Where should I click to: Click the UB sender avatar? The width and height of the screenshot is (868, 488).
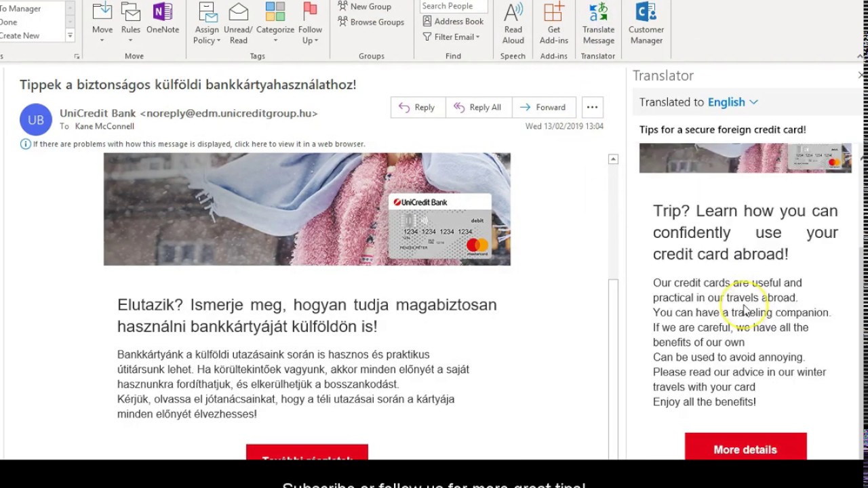36,120
